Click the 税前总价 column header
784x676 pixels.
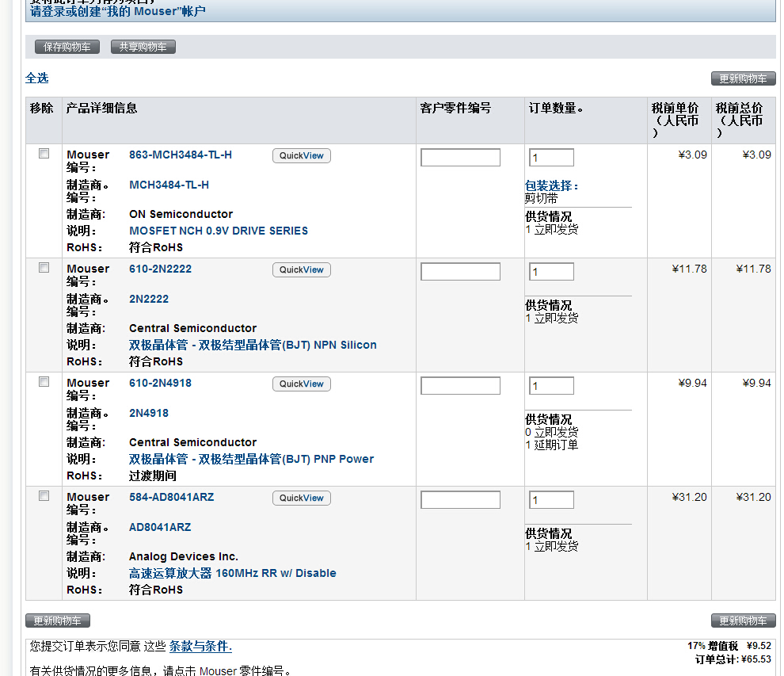point(739,120)
